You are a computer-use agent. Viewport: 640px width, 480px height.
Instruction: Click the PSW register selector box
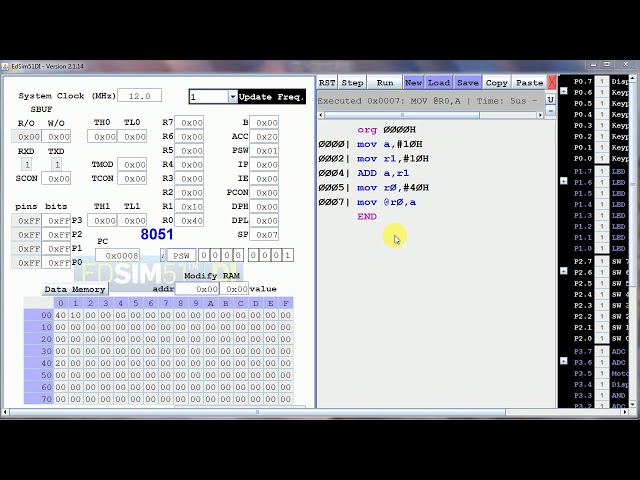[182, 256]
